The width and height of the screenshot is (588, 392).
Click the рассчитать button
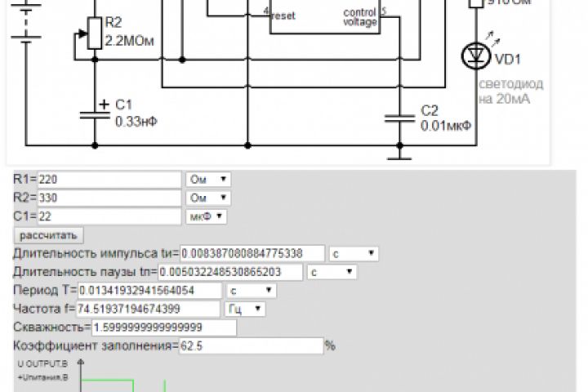(48, 235)
